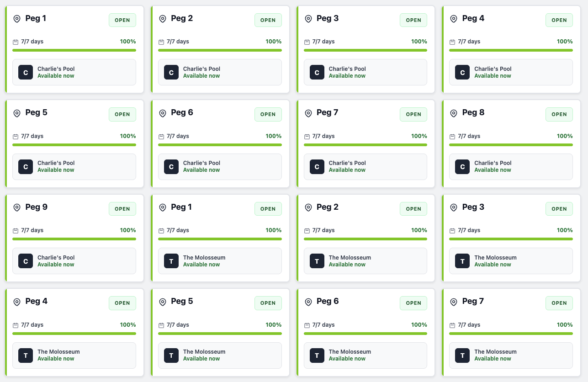Click the T avatar icon on The Molosseum Peg 4

click(26, 355)
